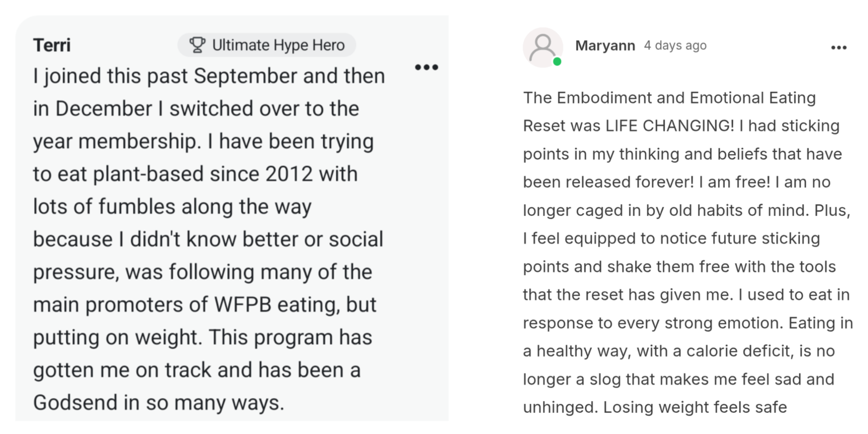Open the three-dot menu on Terri's post
This screenshot has height=434, width=868.
click(427, 67)
